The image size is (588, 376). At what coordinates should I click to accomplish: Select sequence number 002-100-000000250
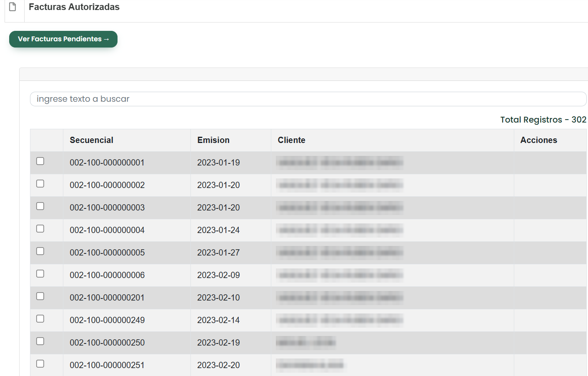pos(107,343)
